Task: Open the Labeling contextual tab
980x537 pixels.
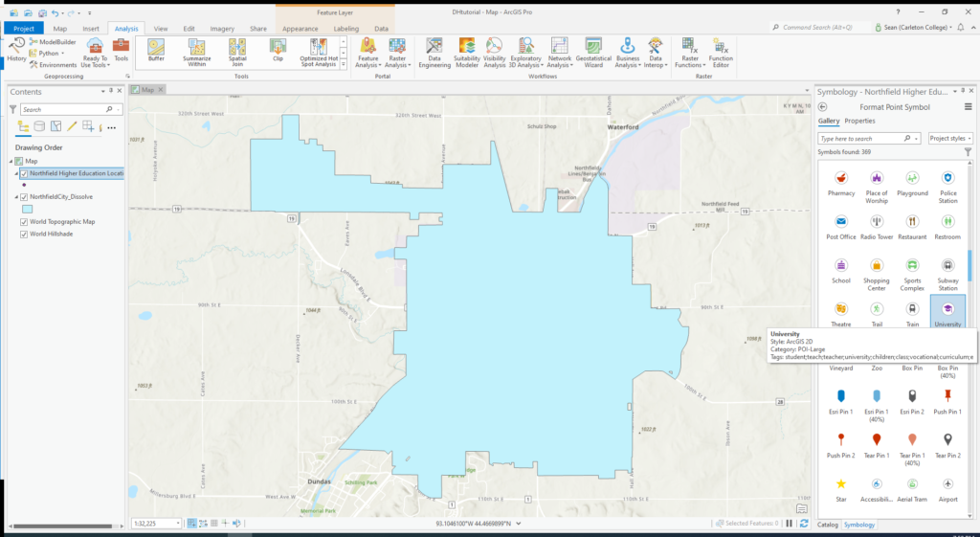Action: pos(345,29)
